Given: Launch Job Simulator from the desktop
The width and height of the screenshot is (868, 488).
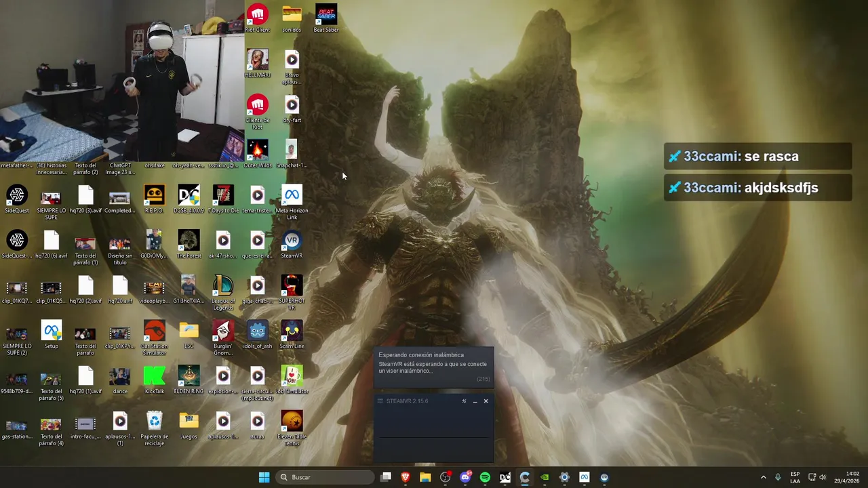Looking at the screenshot, I should [x=292, y=380].
